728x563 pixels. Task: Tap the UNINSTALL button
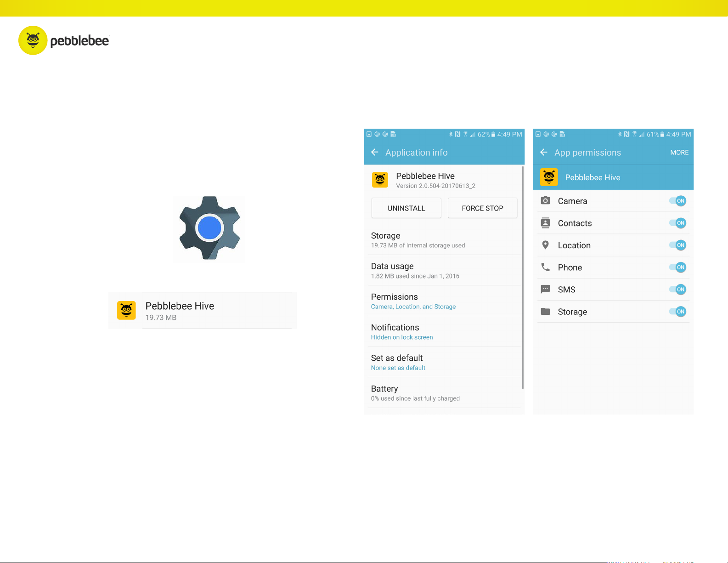tap(406, 208)
